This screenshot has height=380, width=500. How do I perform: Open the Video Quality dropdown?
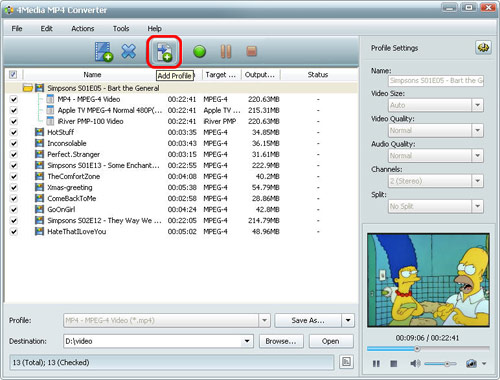coord(477,130)
